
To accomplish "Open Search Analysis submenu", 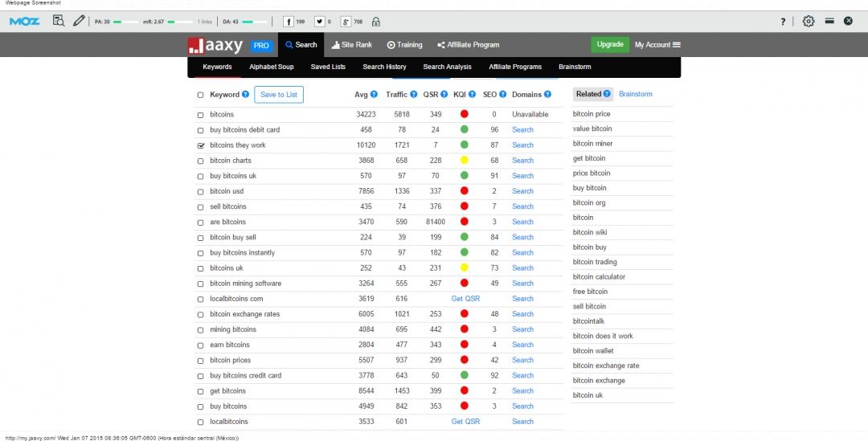I will click(448, 67).
